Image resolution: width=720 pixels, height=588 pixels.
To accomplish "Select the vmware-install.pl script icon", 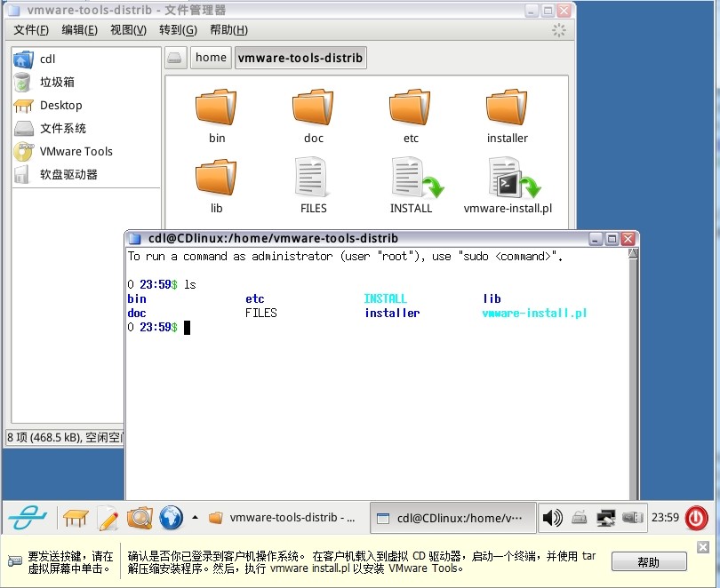I will click(x=515, y=178).
